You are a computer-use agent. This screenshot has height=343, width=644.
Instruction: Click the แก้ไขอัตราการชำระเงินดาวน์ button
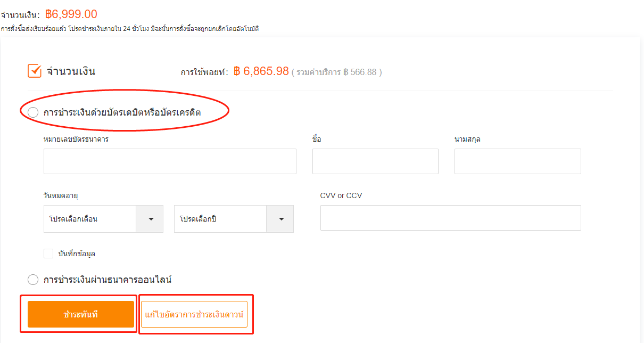[x=194, y=314]
